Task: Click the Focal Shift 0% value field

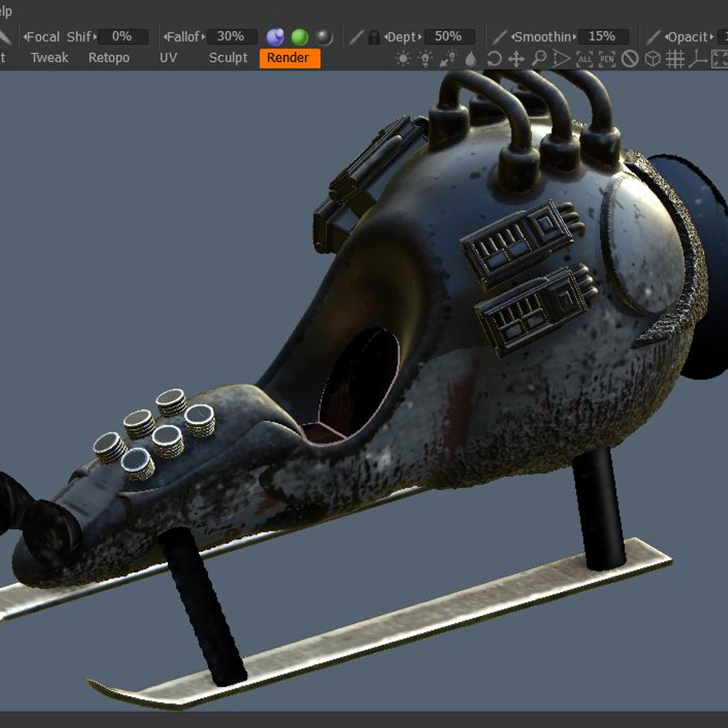Action: [x=123, y=36]
